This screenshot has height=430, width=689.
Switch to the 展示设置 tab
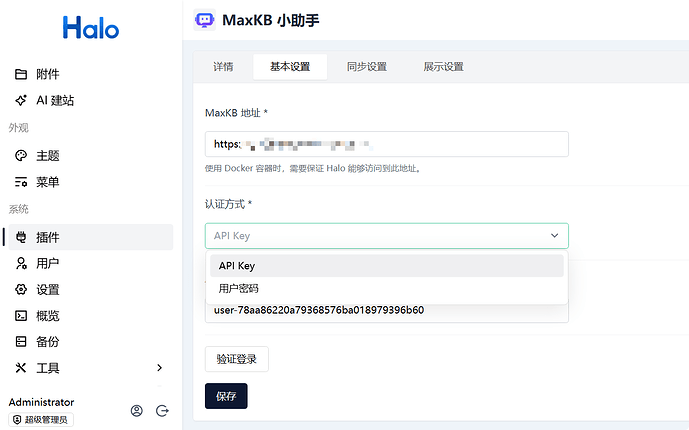pos(444,67)
